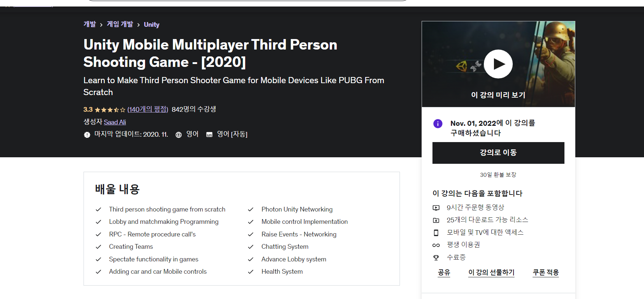
Task: Click the mobile access icon
Action: (x=436, y=233)
